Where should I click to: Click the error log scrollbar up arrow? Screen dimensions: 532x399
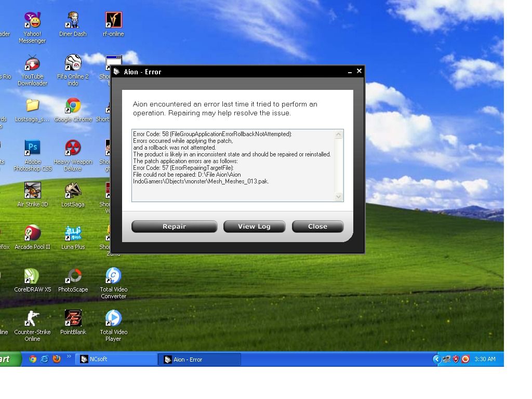[339, 135]
